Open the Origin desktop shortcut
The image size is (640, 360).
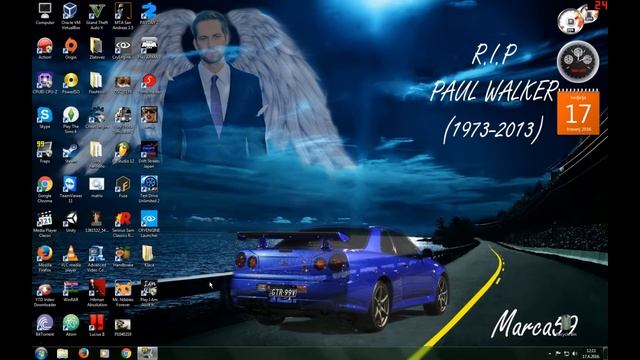[71, 48]
